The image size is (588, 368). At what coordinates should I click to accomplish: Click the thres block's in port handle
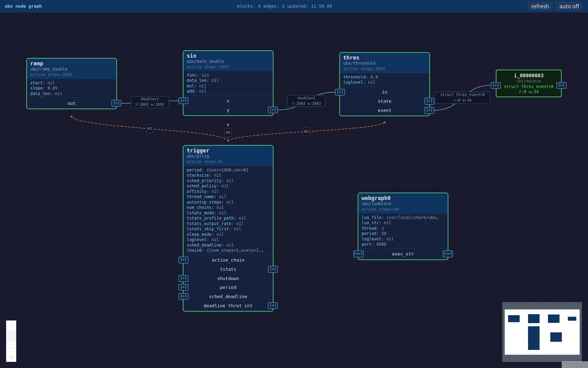click(340, 92)
